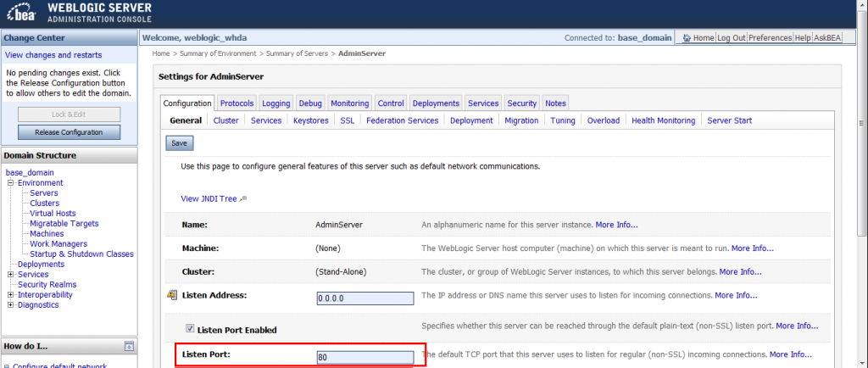Click the restart-required icon beside Listen Address

pos(172,295)
